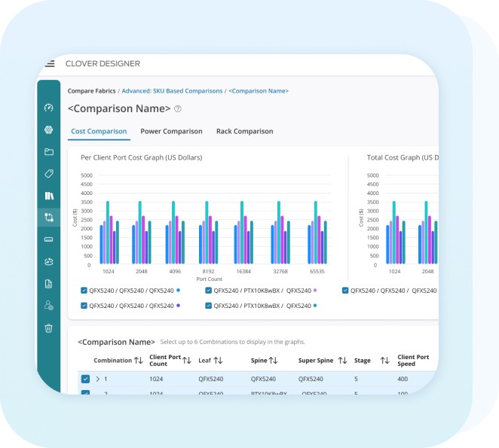
Task: Switch to Rack Comparison tab
Action: click(x=245, y=131)
